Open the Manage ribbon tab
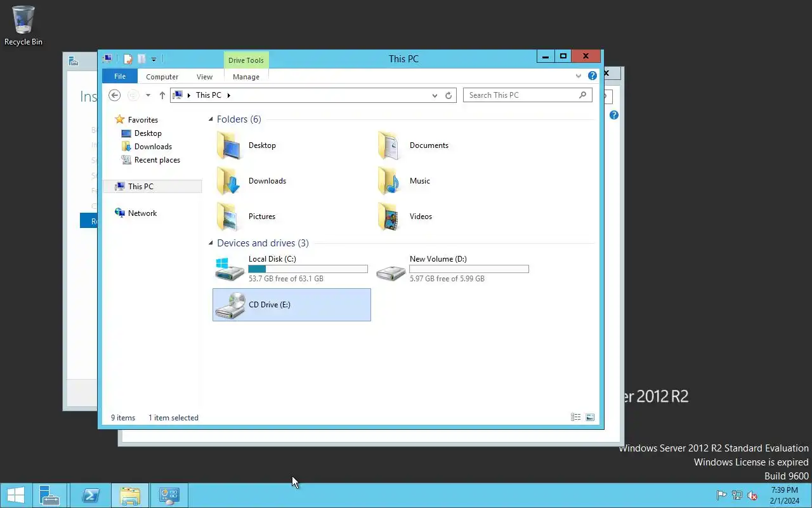The width and height of the screenshot is (812, 508). point(246,77)
